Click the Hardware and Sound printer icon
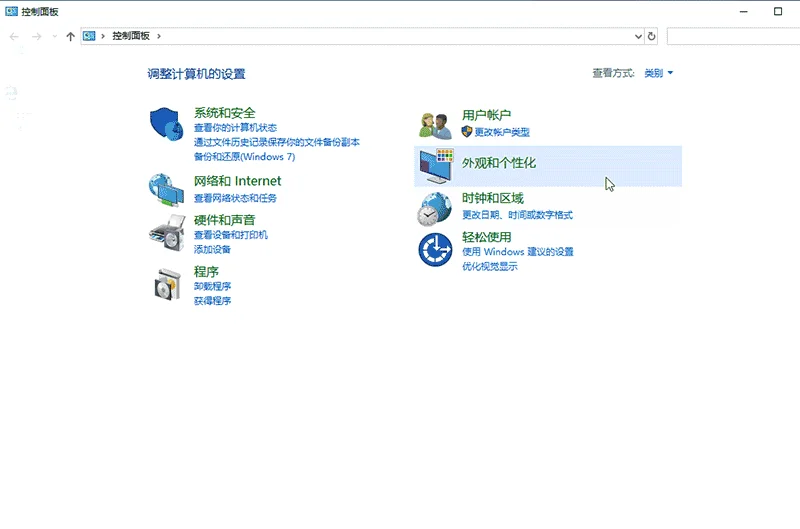 coord(166,233)
